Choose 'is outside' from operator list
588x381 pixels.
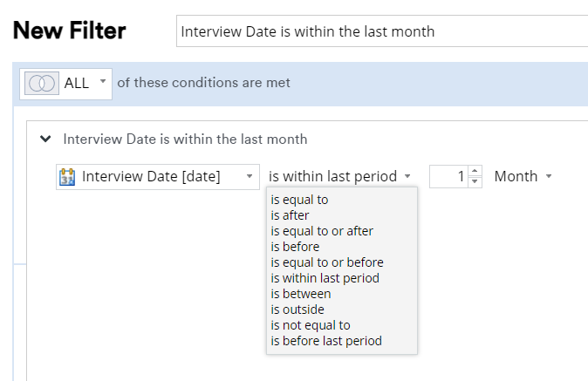coord(297,310)
